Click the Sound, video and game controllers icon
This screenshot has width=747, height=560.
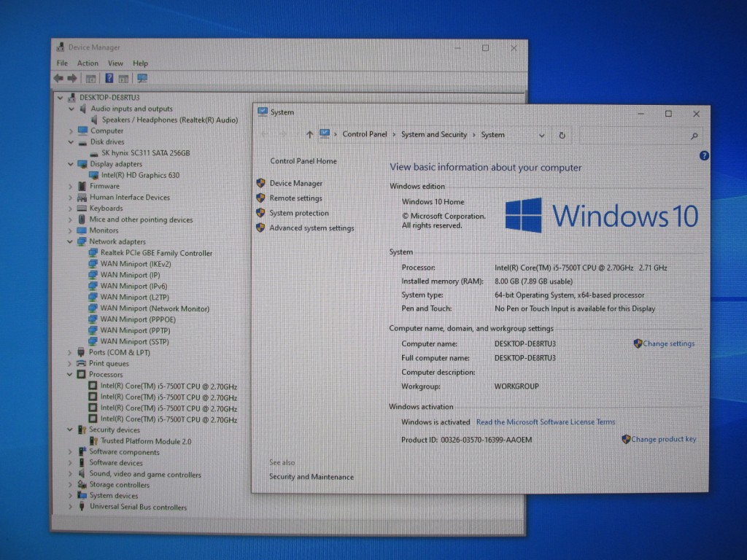coord(82,474)
